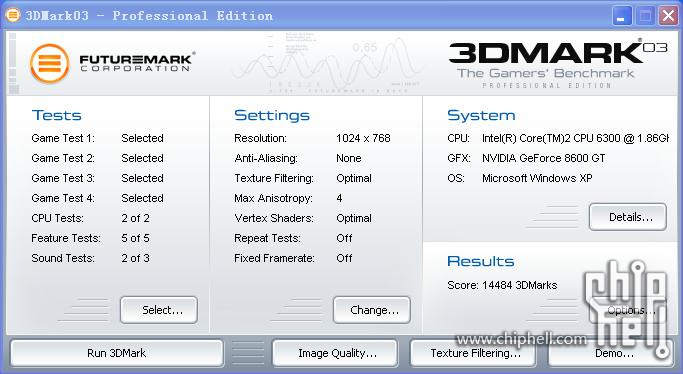
Task: Start benchmark with Run 3DMark
Action: tap(117, 353)
